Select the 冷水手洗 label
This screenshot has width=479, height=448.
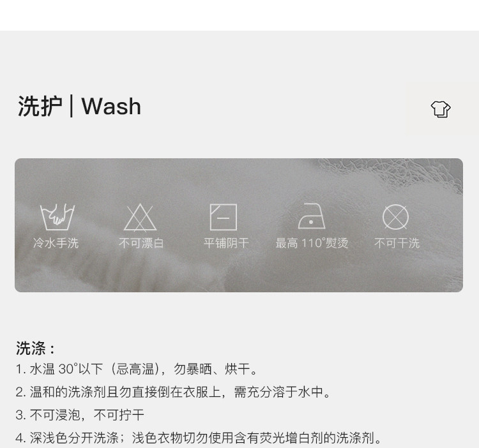(56, 243)
